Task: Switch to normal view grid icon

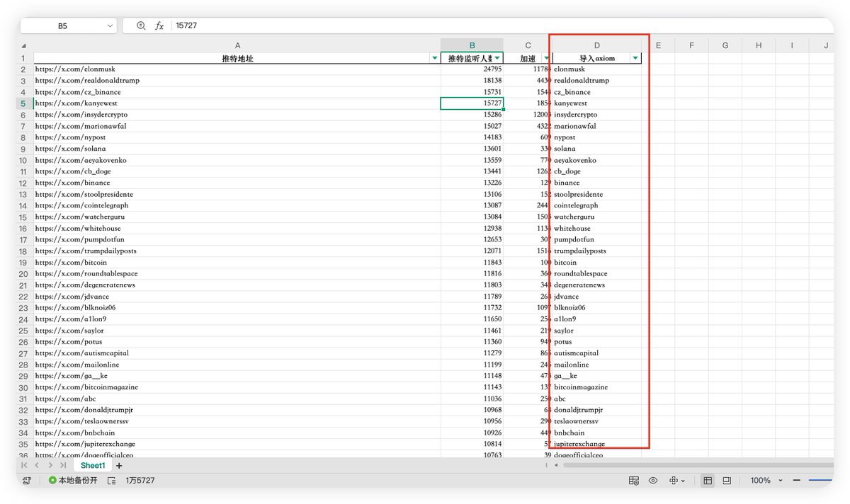Action: coord(707,481)
